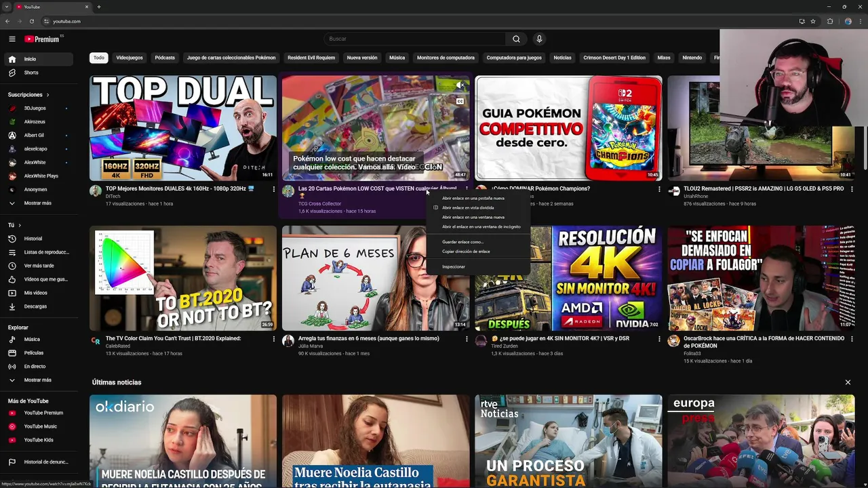Filter by Crimson Desert Day 1 Edition

(x=614, y=58)
